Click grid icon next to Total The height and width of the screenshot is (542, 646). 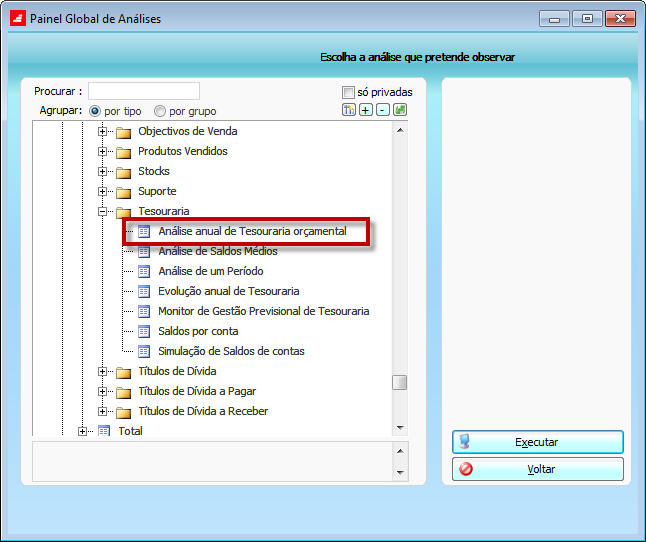point(104,431)
